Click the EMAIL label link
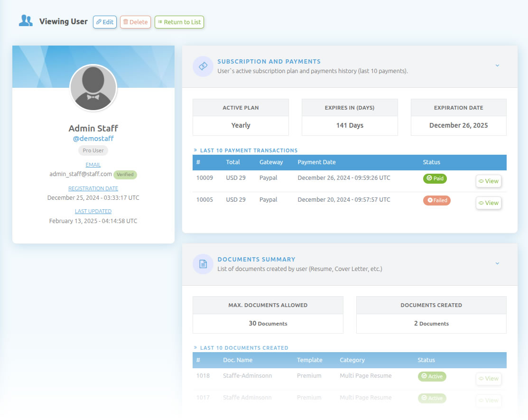The image size is (528, 420). pos(93,165)
